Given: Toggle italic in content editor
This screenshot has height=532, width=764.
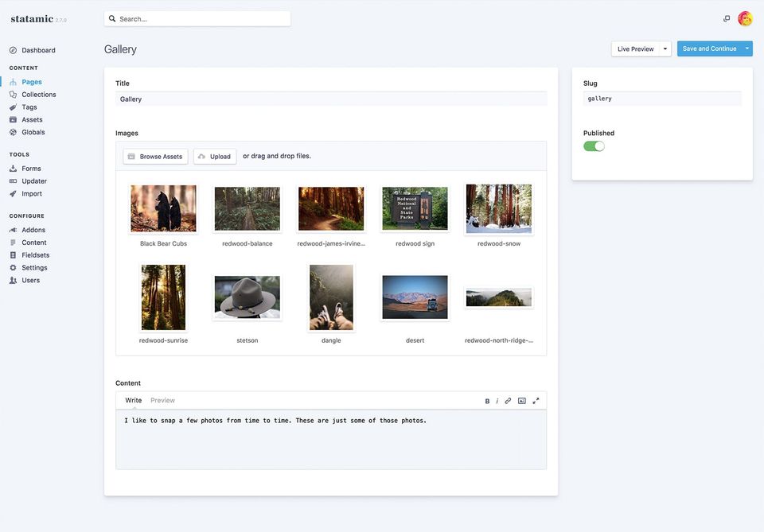Looking at the screenshot, I should tap(497, 401).
